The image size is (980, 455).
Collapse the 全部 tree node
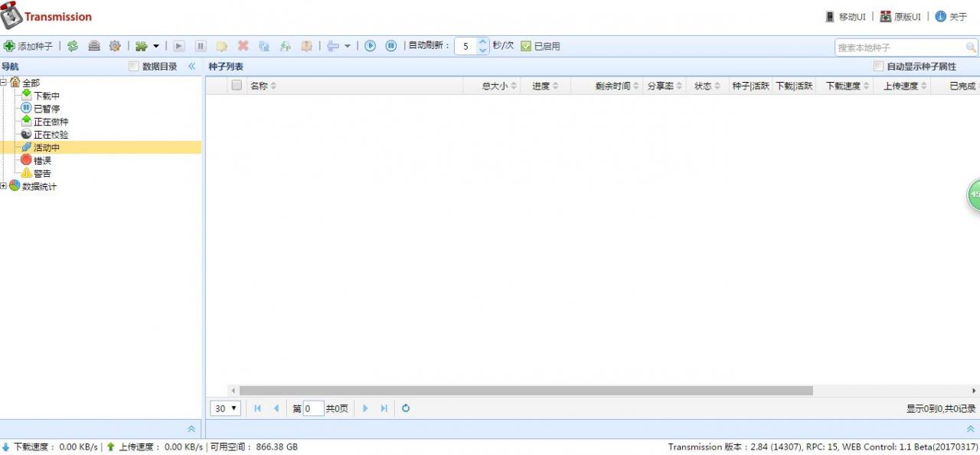4,83
